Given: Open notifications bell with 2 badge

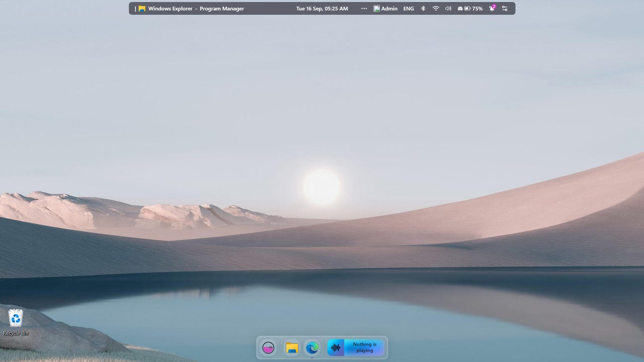Looking at the screenshot, I should (x=492, y=9).
